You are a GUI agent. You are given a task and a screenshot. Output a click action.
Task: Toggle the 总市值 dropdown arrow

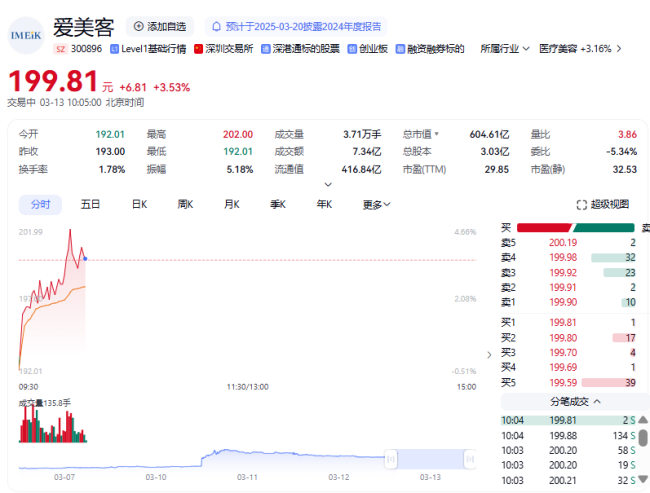click(x=437, y=134)
